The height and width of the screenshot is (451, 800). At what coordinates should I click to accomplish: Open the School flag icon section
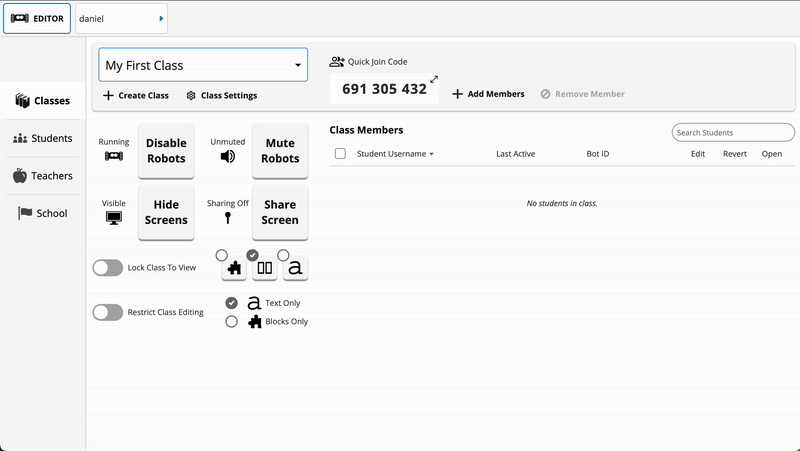click(x=25, y=213)
